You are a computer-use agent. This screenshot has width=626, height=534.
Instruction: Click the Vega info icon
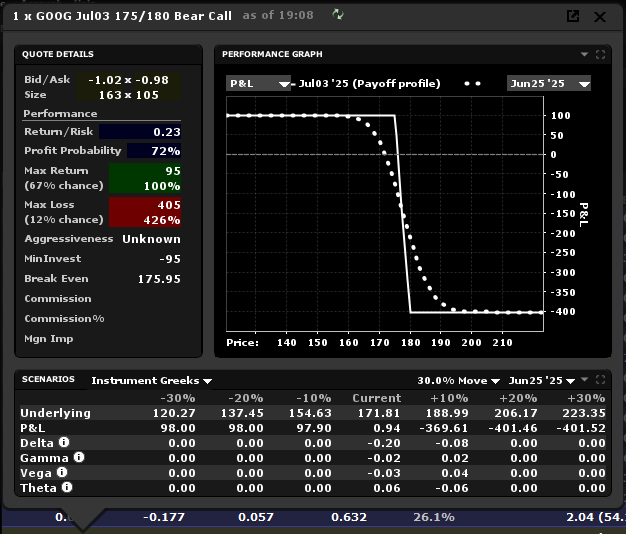click(61, 473)
